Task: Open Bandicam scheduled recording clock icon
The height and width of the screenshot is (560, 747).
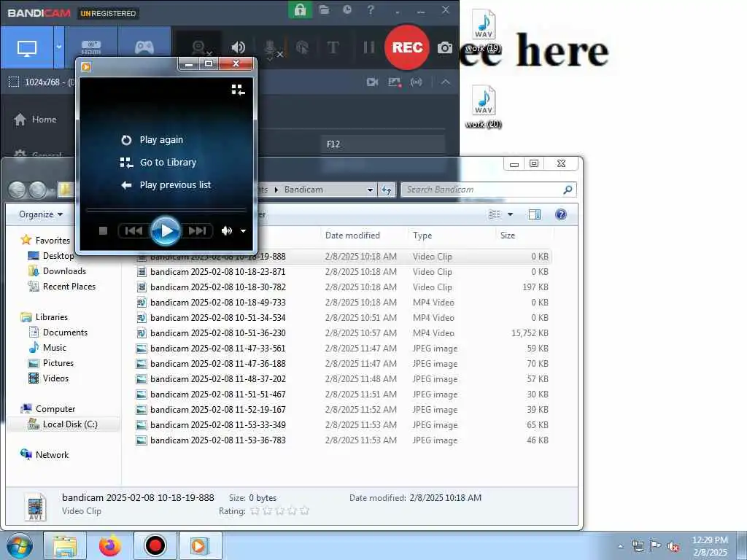Action: 347,9
